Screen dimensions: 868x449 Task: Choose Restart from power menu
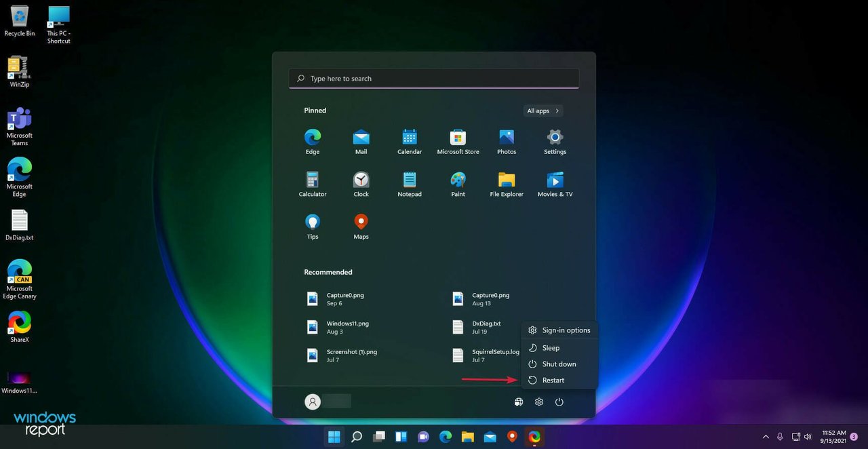(559, 380)
